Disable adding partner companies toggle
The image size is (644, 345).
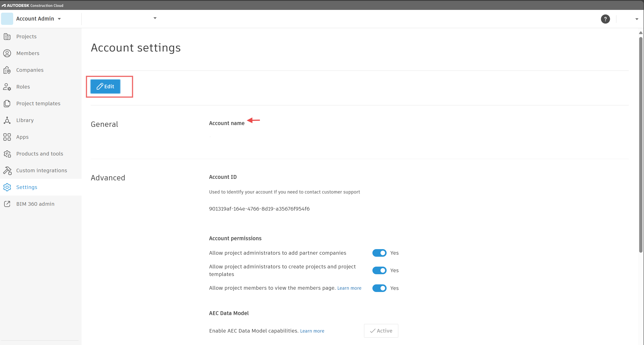pyautogui.click(x=379, y=253)
